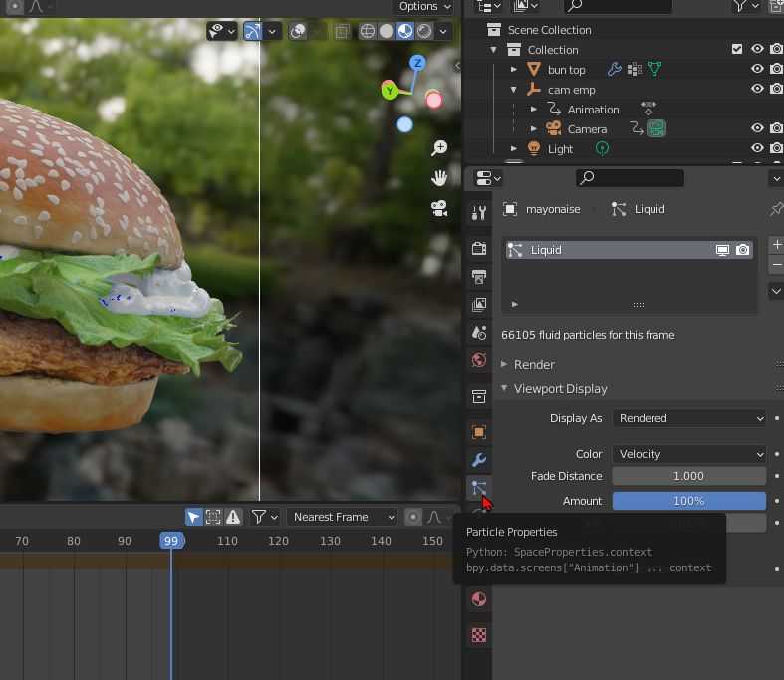Adjust the Amount 100% slider
784x680 pixels.
click(689, 501)
